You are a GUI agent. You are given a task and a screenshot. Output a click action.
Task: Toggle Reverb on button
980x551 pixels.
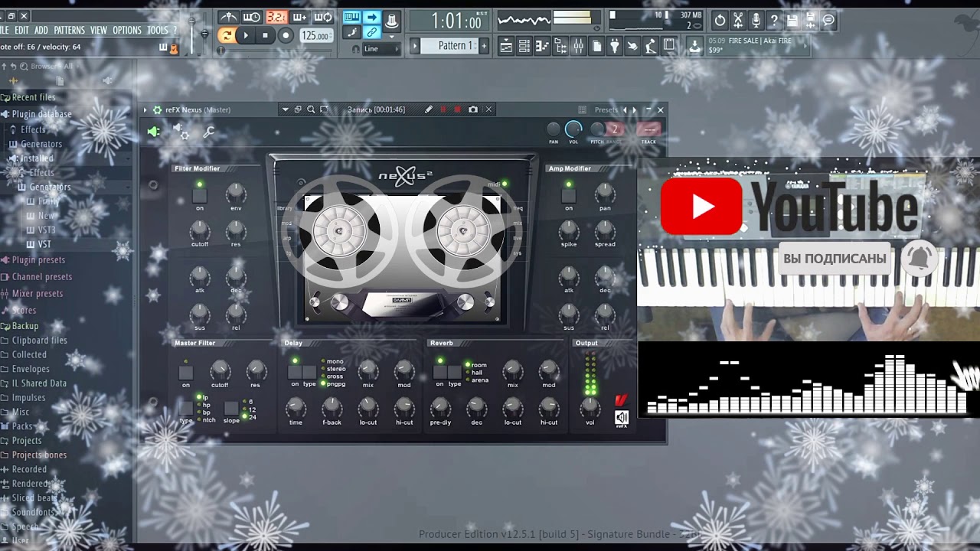coord(439,372)
